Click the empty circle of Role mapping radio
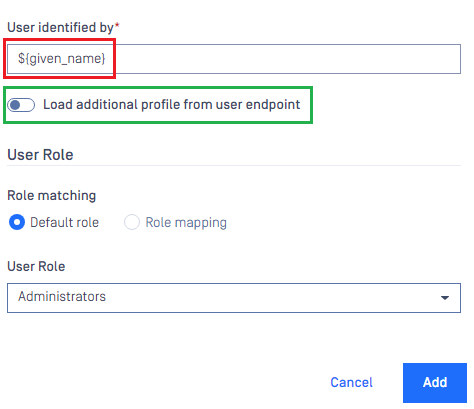 coord(132,222)
